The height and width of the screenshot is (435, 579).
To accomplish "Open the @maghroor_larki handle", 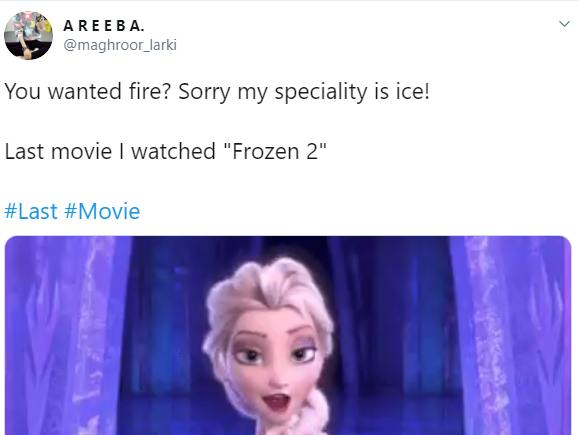I will 120,45.
